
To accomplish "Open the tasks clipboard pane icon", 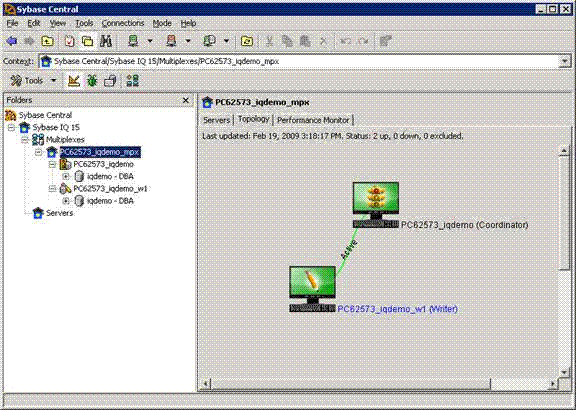I will pyautogui.click(x=69, y=41).
